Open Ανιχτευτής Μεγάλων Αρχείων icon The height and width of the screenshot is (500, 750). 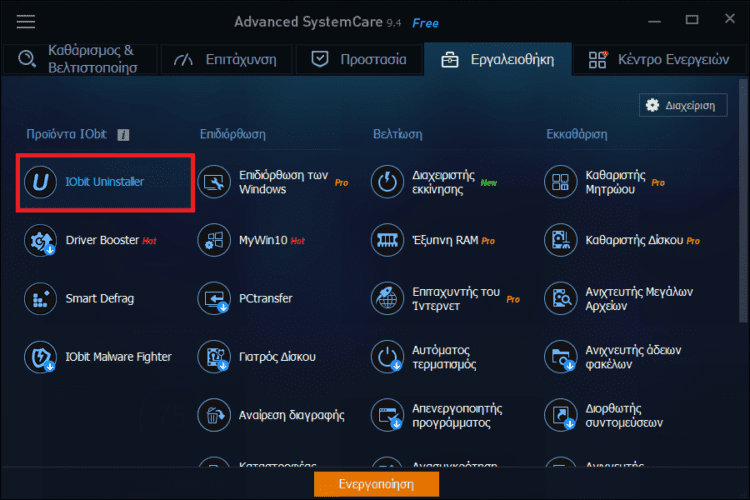pos(560,299)
